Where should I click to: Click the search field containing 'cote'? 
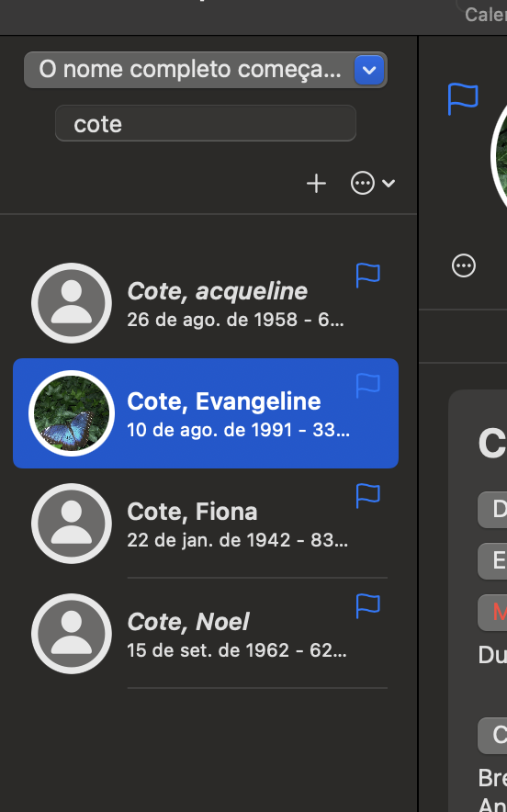(206, 124)
